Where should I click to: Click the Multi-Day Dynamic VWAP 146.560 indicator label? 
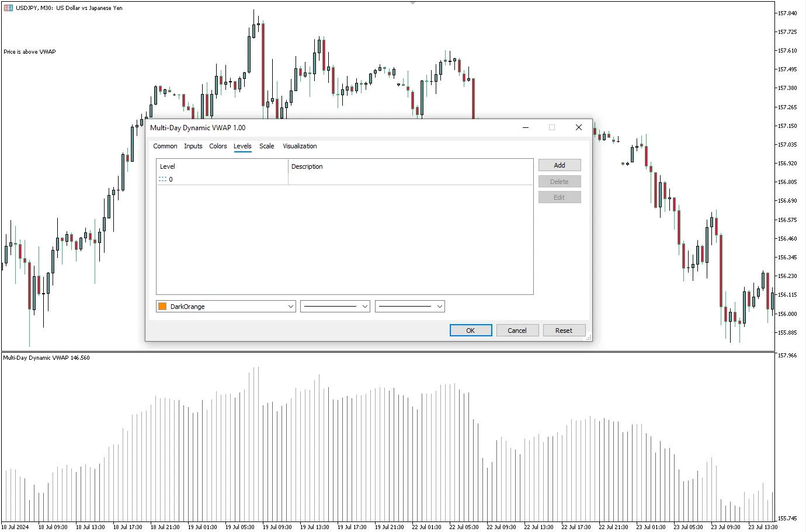point(47,358)
